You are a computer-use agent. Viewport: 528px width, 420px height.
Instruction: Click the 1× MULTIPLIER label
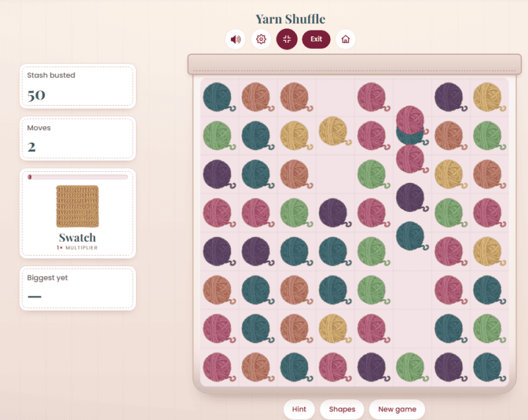coord(77,248)
